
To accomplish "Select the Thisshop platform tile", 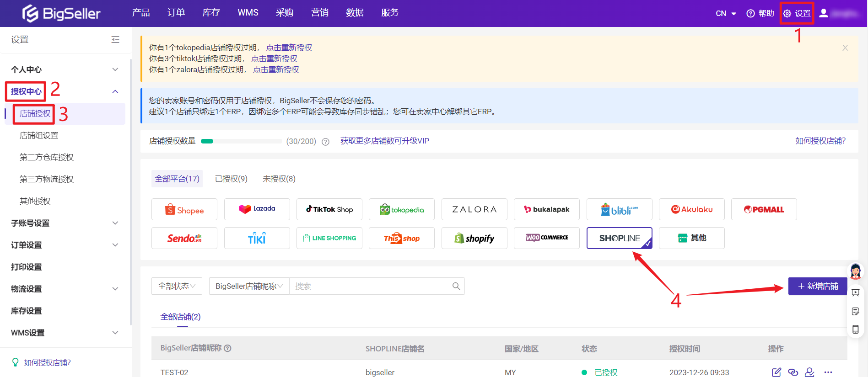I will (x=402, y=238).
